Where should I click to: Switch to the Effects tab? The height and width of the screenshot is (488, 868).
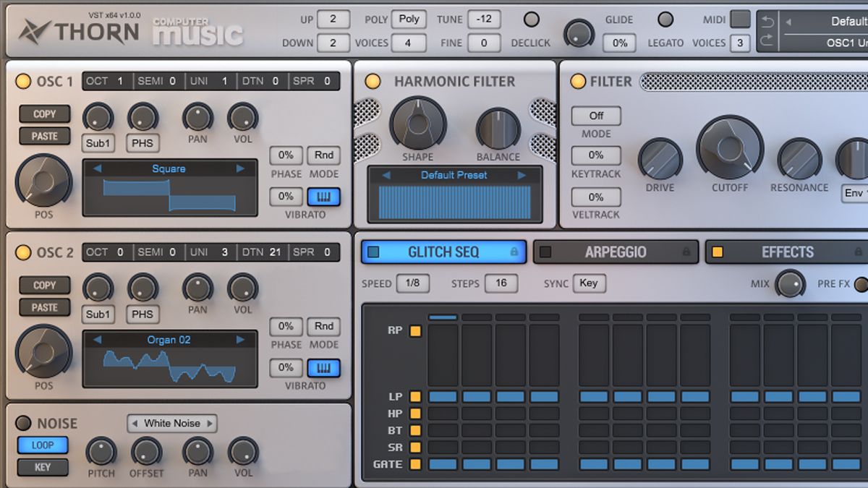click(787, 252)
